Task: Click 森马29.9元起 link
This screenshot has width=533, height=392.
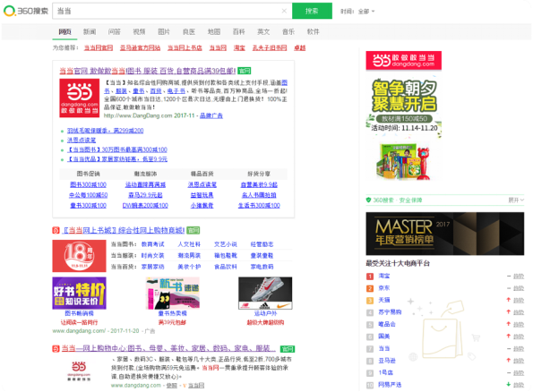Action: pos(145,195)
